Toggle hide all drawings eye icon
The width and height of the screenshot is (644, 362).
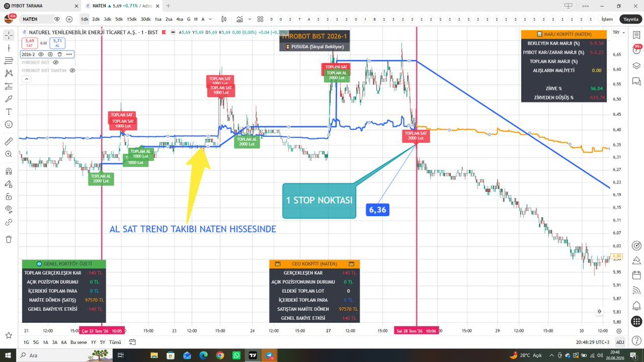pyautogui.click(x=9, y=209)
